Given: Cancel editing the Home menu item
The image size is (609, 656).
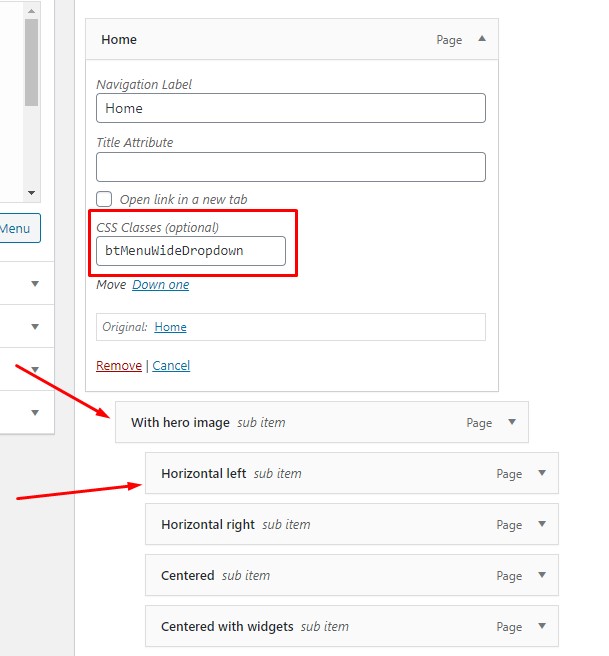Looking at the screenshot, I should coord(171,366).
